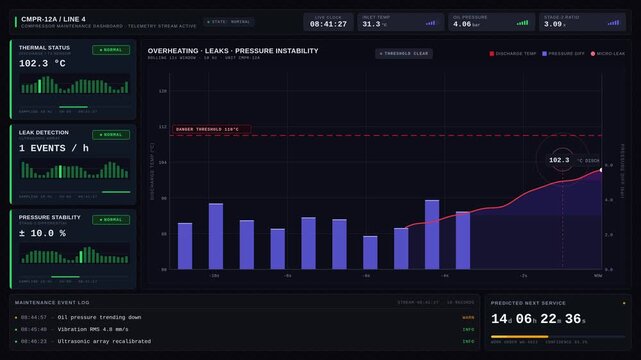Click the Overheating · Leaks · Pressure Instability title

click(x=233, y=51)
